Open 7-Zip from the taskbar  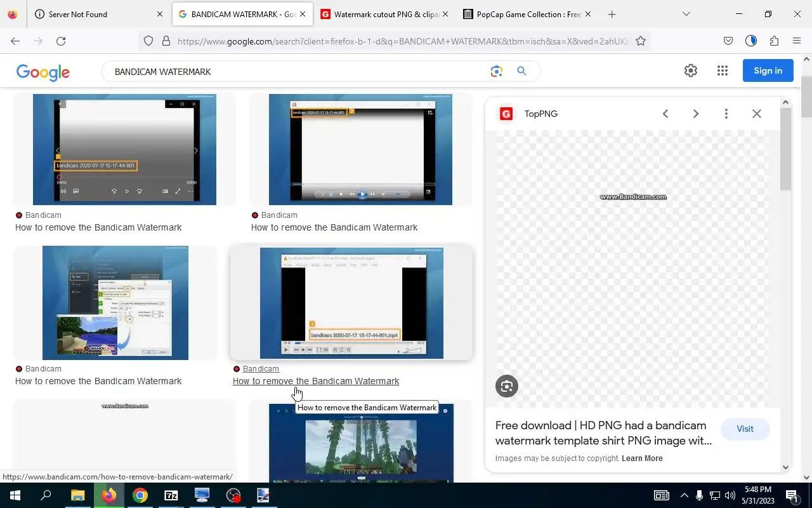coord(171,495)
